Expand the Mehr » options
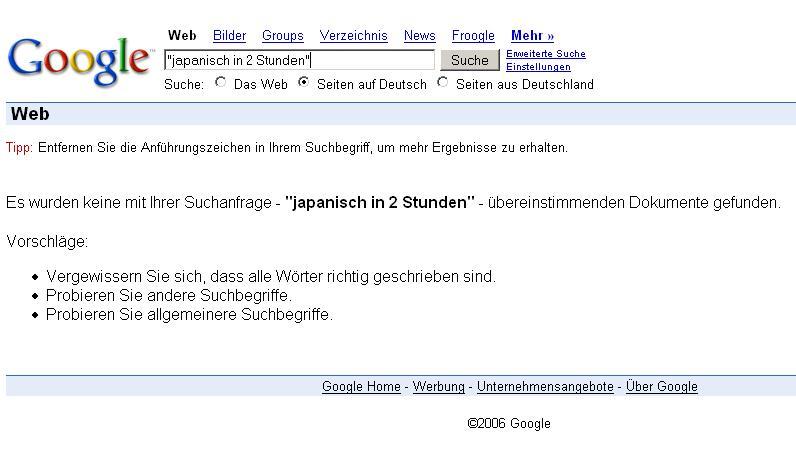This screenshot has height=473, width=796. [532, 36]
